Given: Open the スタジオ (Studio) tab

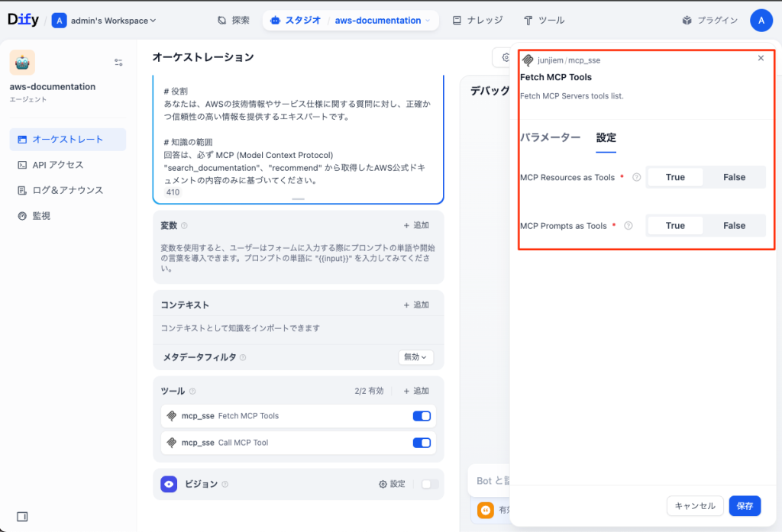Looking at the screenshot, I should pos(296,21).
